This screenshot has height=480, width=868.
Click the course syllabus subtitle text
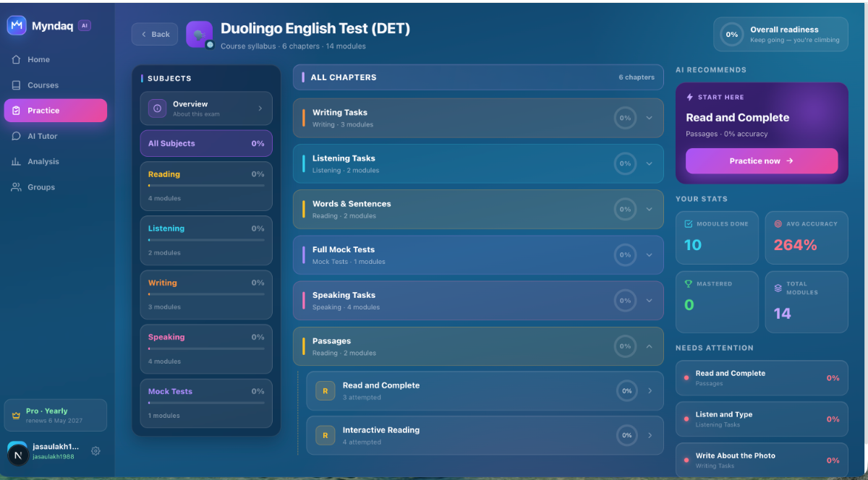pyautogui.click(x=293, y=46)
